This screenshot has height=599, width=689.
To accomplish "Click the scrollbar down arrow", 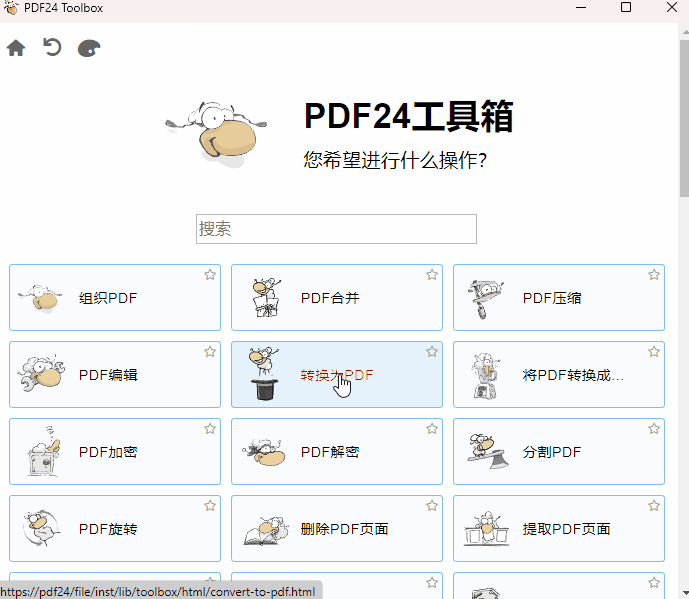I will pos(685,593).
